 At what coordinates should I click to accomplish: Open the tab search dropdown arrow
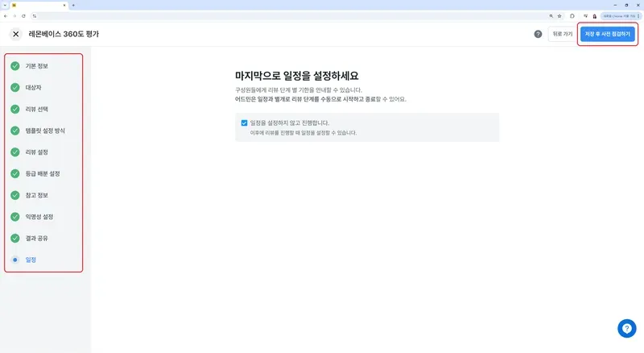[x=5, y=6]
